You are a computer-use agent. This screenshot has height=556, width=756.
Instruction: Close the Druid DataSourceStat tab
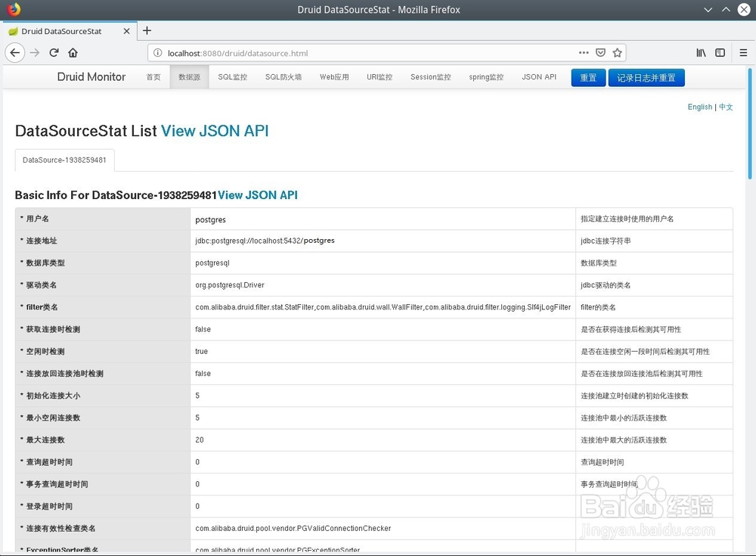pyautogui.click(x=126, y=31)
